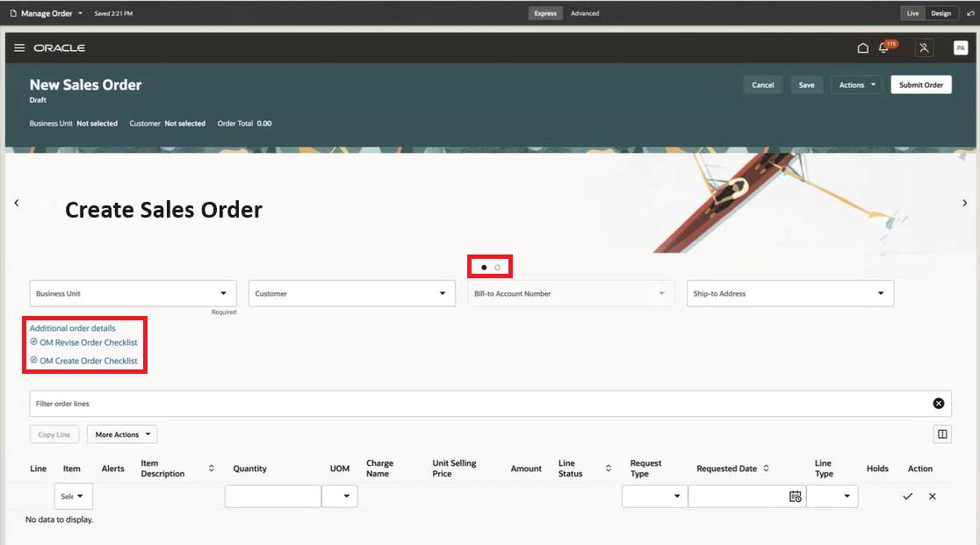Open the Actions dropdown in the header
Viewport: 980px width, 545px height.
[856, 84]
